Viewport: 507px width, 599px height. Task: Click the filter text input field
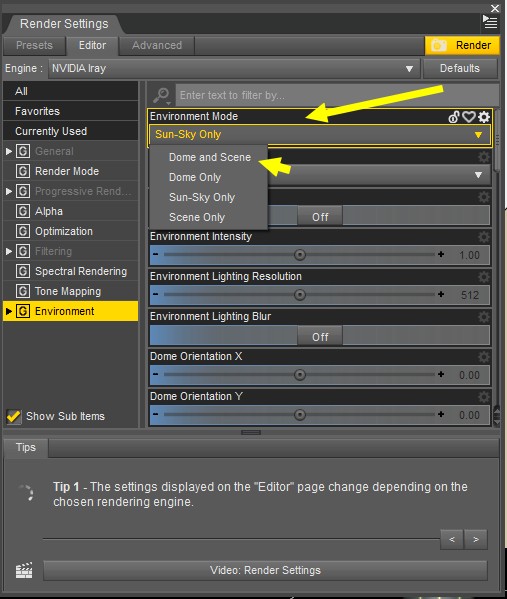coord(336,96)
